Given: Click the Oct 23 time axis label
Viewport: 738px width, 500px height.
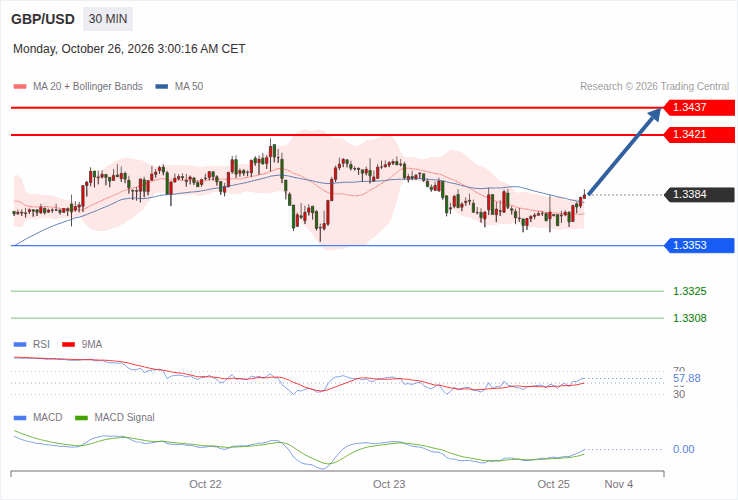Looking at the screenshot, I should [x=389, y=484].
